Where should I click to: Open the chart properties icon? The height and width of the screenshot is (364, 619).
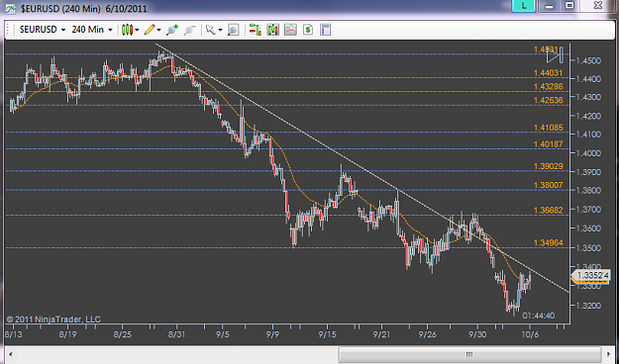tap(325, 30)
